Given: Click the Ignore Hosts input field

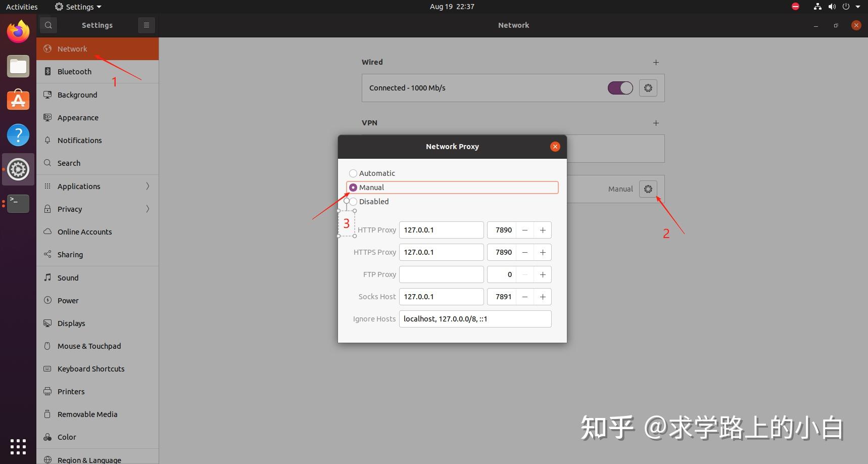Looking at the screenshot, I should (x=474, y=318).
